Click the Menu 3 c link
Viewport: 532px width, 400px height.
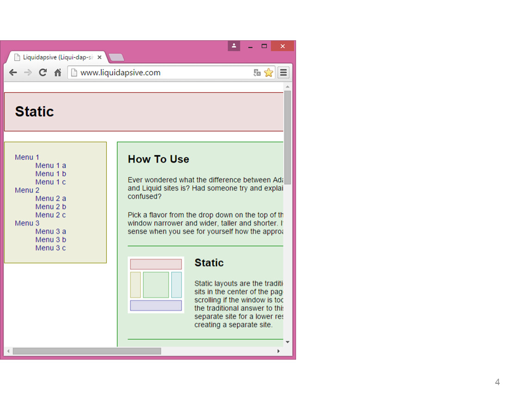[x=50, y=248]
